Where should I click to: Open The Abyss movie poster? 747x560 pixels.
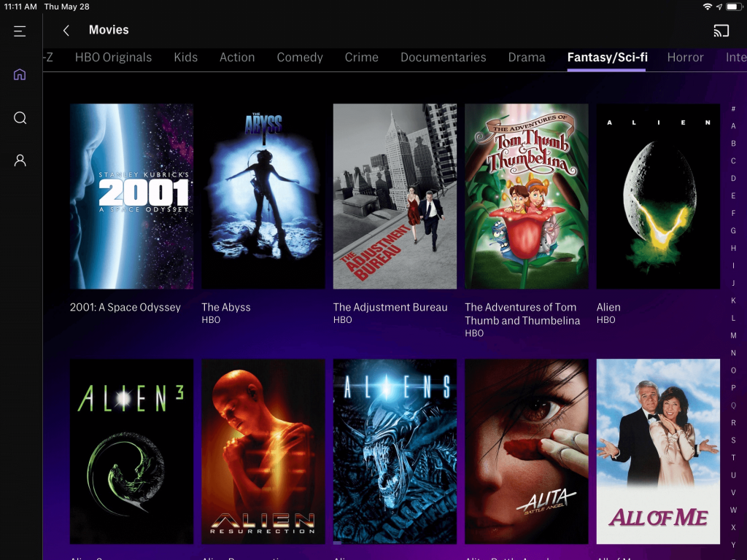[263, 196]
